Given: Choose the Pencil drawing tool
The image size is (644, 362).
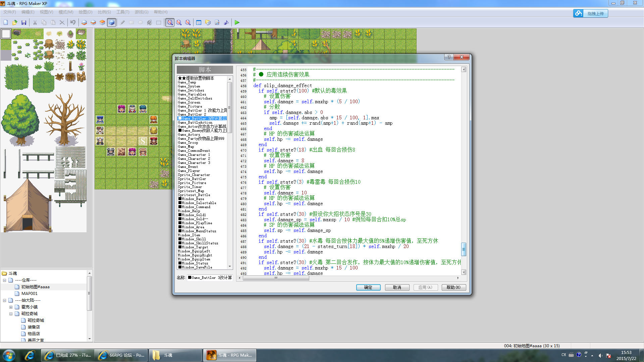Looking at the screenshot, I should pyautogui.click(x=122, y=22).
